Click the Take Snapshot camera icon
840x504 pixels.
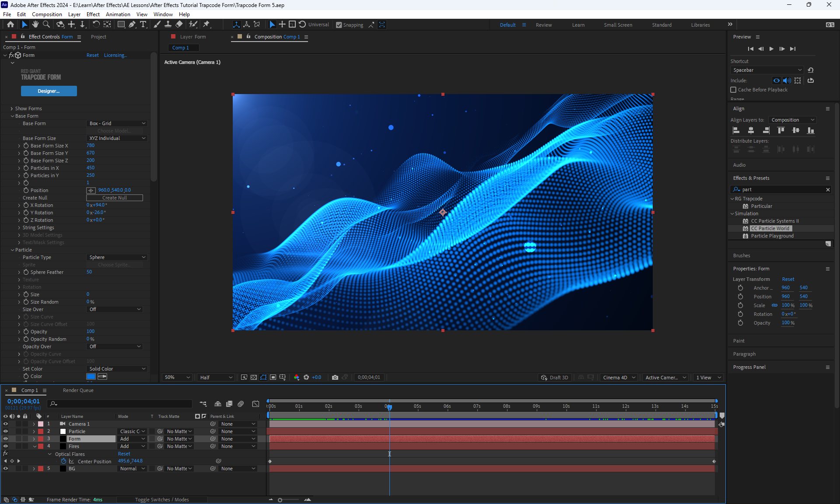(335, 377)
